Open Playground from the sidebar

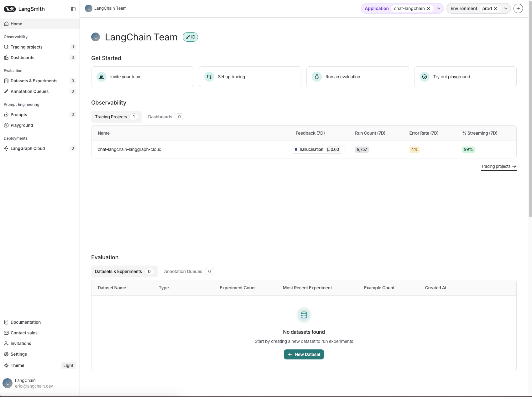(40, 125)
